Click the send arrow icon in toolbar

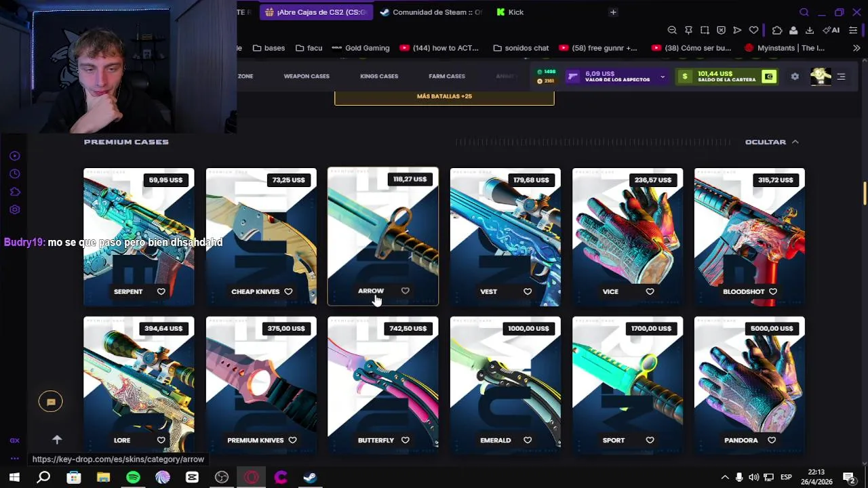click(x=737, y=30)
